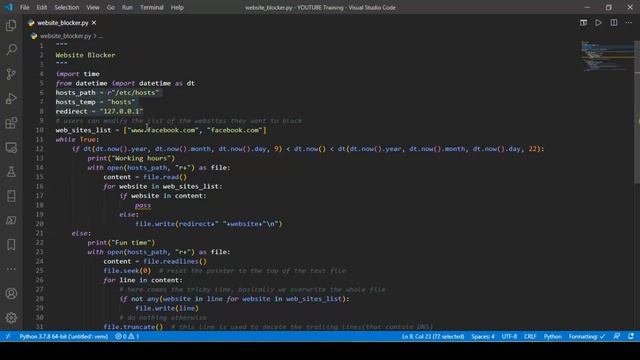Click the hosts_path assignment line
Image resolution: width=640 pixels, height=360 pixels.
tap(107, 92)
